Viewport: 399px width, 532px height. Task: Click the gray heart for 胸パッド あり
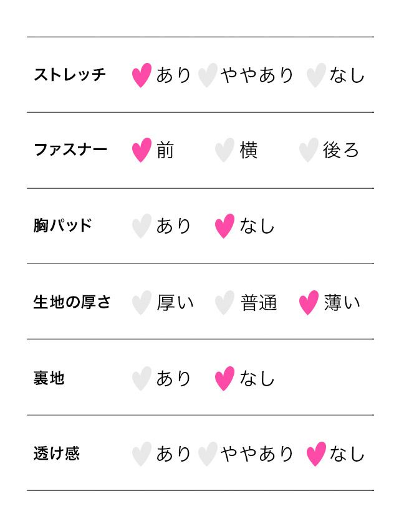pos(142,226)
